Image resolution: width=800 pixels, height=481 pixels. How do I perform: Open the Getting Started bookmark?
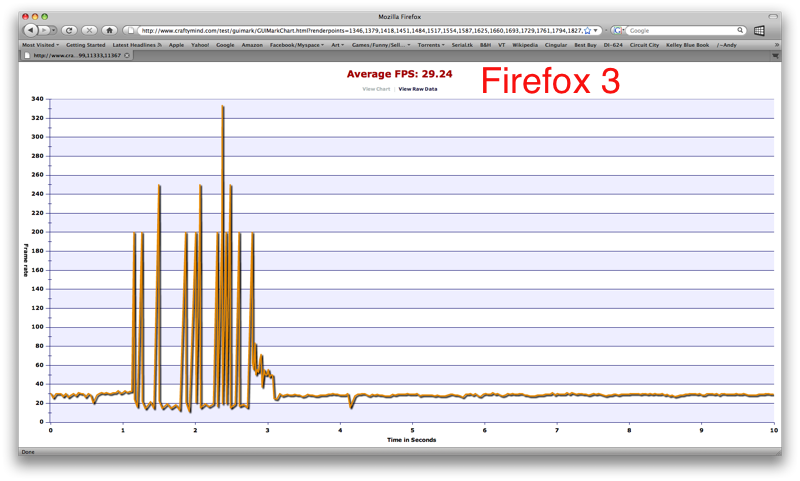coord(86,45)
